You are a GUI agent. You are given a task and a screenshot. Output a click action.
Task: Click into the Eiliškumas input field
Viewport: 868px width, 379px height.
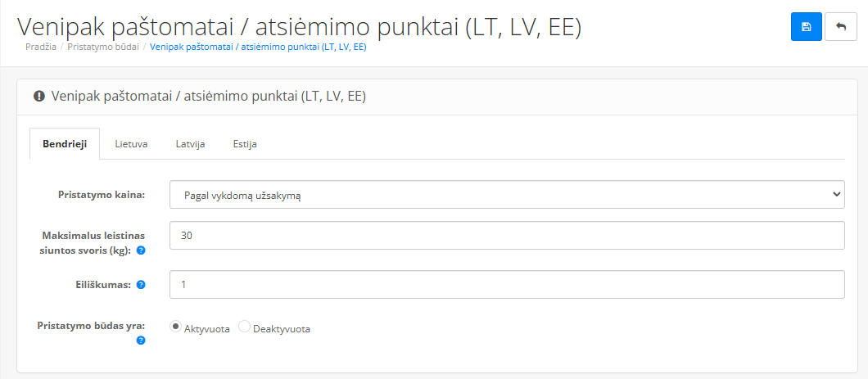(x=507, y=284)
